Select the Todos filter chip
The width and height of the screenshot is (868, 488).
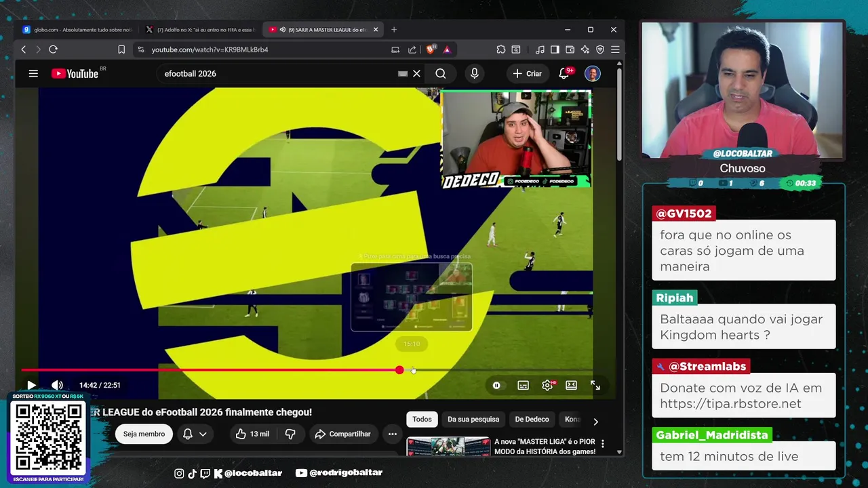click(x=422, y=419)
